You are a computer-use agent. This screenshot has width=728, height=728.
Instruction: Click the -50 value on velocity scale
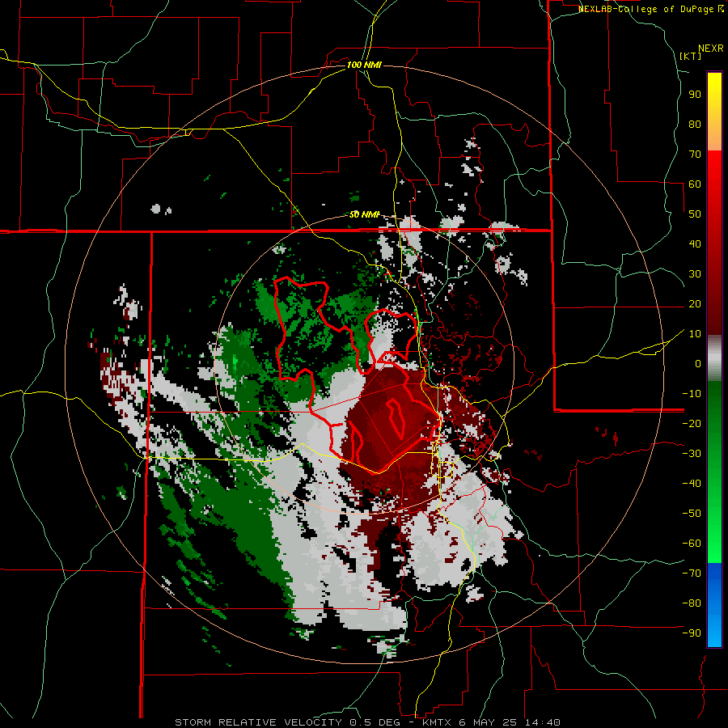[x=692, y=514]
